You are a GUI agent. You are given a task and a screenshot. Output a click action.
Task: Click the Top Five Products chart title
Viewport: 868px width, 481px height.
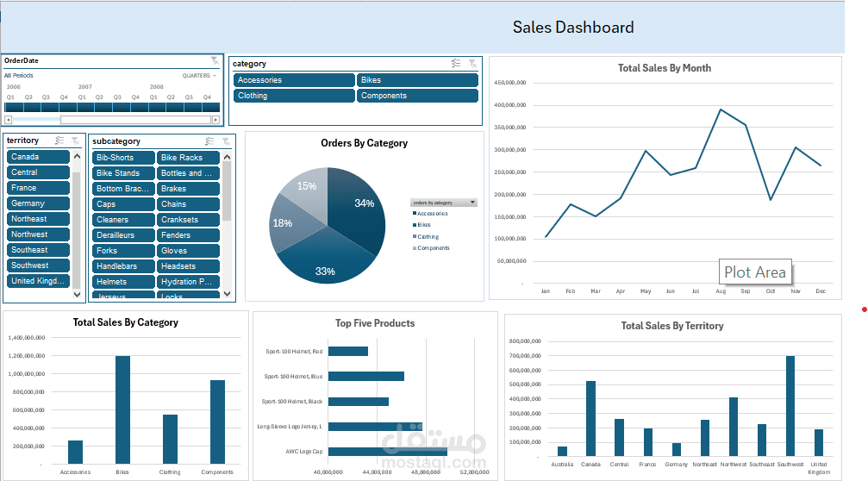(x=375, y=323)
